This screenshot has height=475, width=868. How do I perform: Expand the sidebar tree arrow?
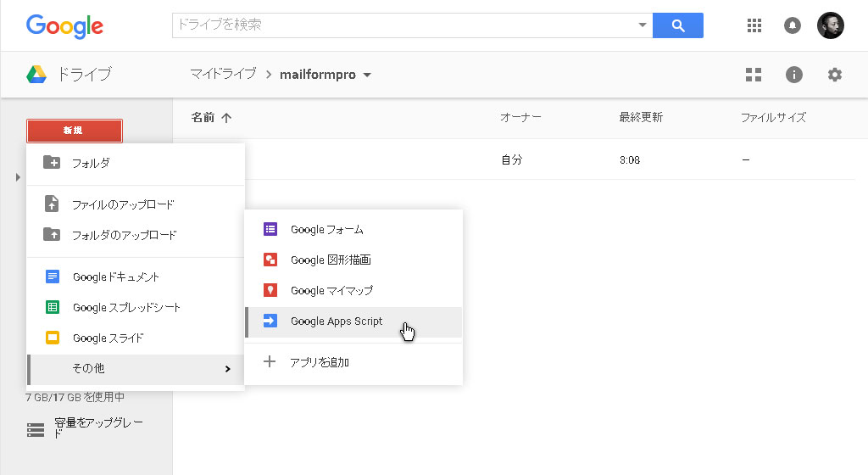coord(18,177)
